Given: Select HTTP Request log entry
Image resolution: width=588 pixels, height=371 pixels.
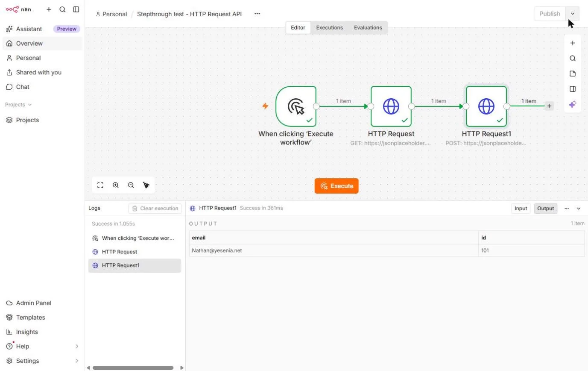Looking at the screenshot, I should pyautogui.click(x=135, y=252).
